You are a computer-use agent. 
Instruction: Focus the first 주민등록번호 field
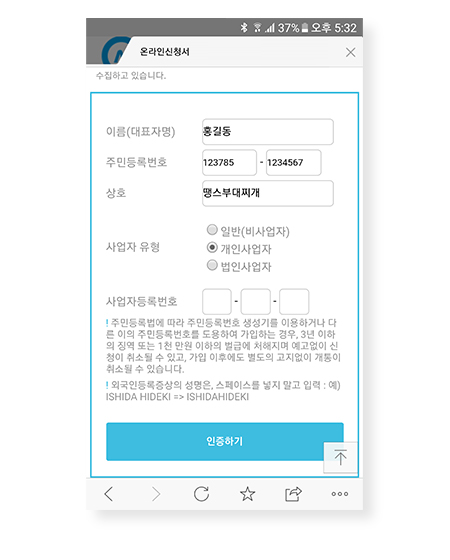229,162
